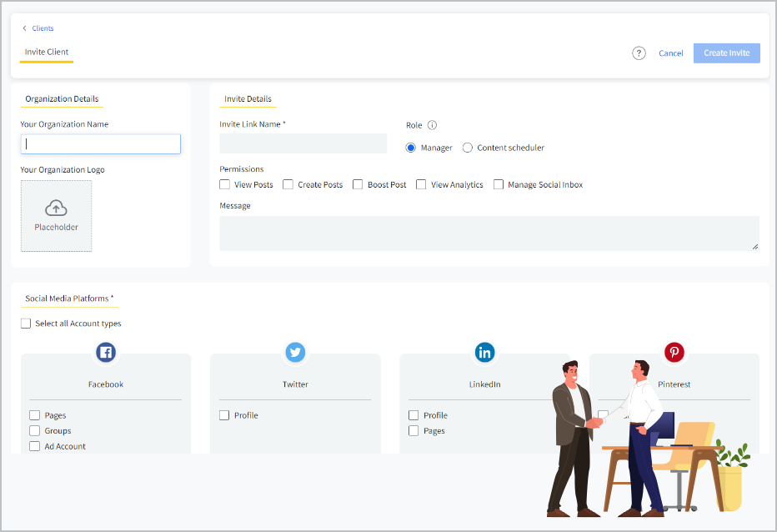Go back to Clients link

click(43, 28)
